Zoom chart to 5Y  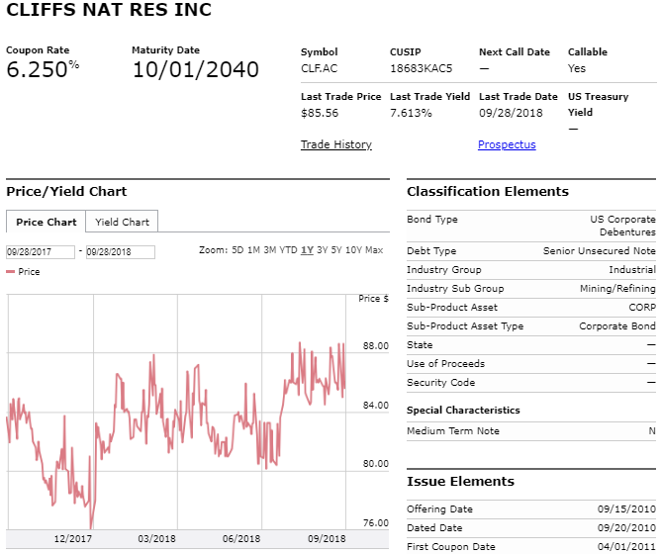point(336,250)
